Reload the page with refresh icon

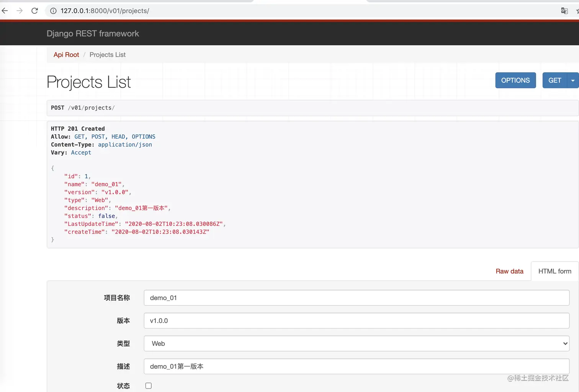click(34, 11)
